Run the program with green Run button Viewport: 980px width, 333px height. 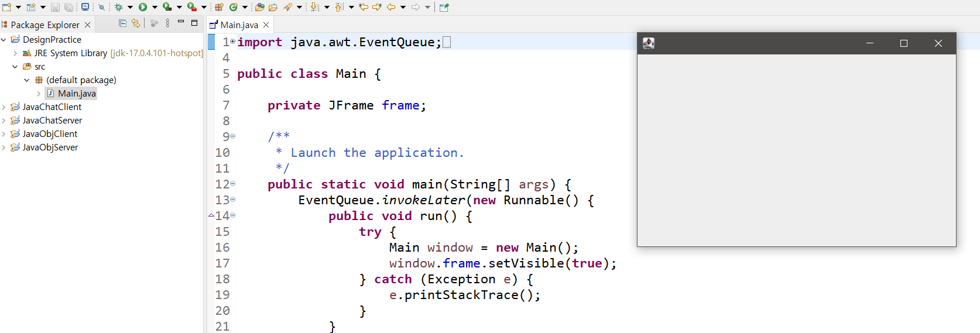coord(143,7)
